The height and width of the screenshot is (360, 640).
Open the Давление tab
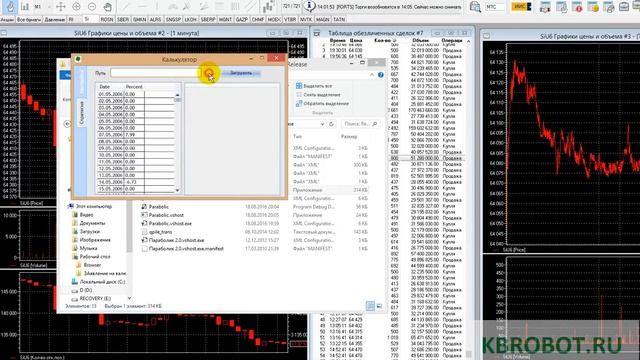click(x=54, y=20)
